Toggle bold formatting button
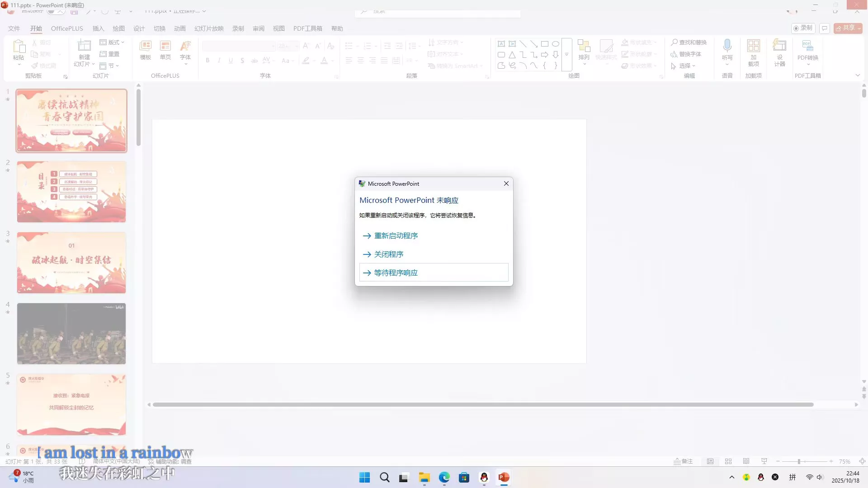 (208, 61)
